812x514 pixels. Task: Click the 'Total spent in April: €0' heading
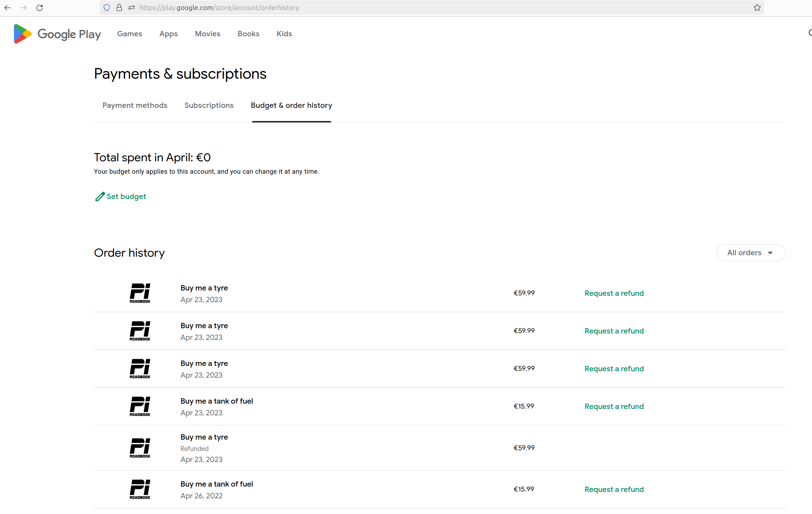pyautogui.click(x=152, y=157)
